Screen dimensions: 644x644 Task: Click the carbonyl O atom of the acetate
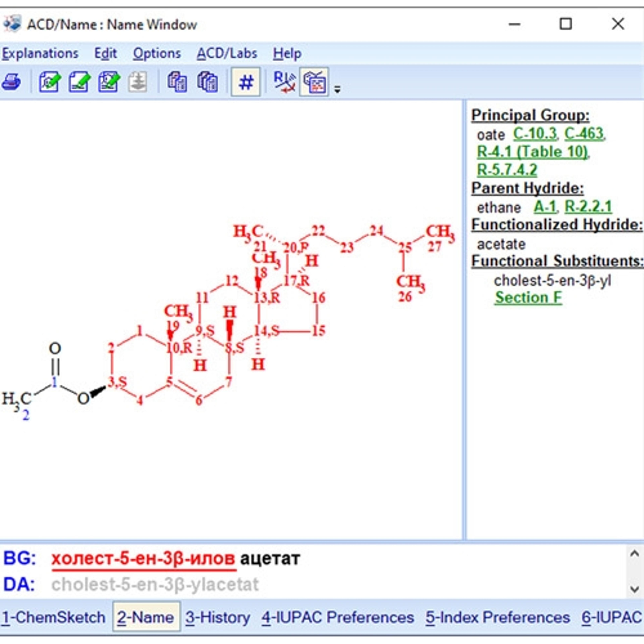click(x=55, y=348)
